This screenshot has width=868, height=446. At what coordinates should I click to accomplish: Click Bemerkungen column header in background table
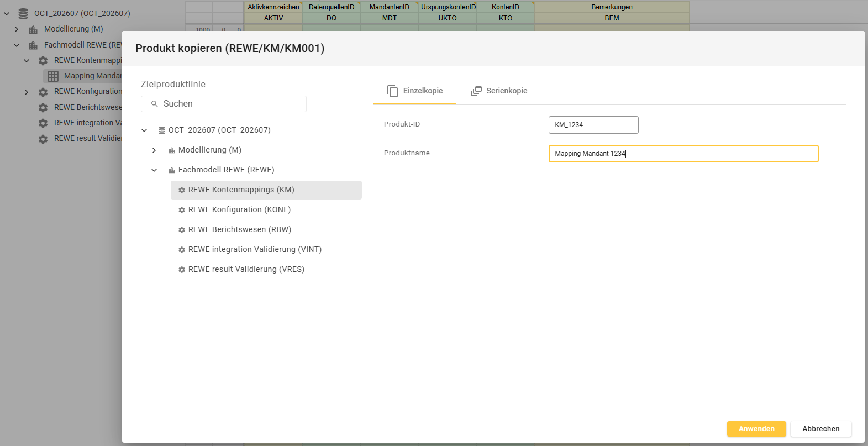[612, 7]
